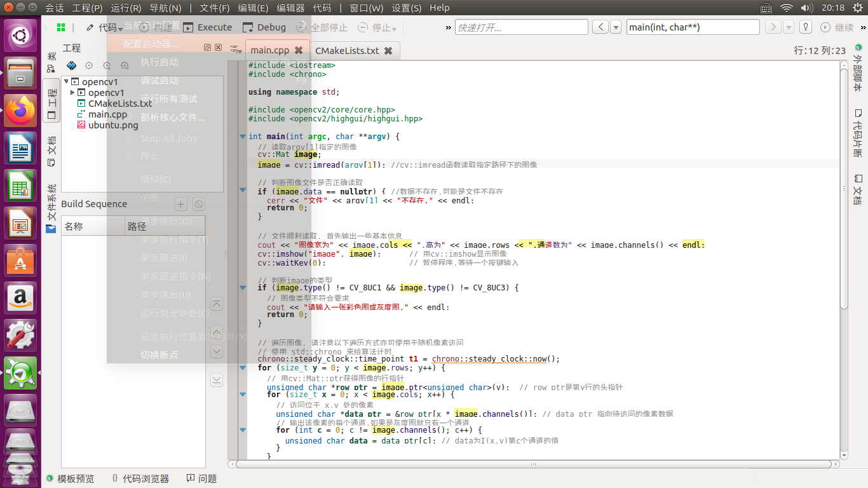Open the 会话 menu
The height and width of the screenshot is (488, 868).
[55, 8]
